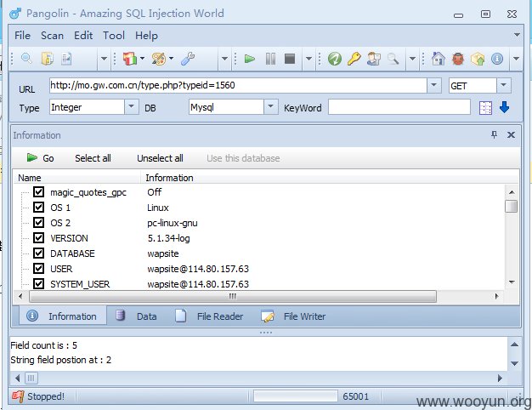Click the gold key icon
Image resolution: width=532 pixels, height=410 pixels.
click(354, 59)
